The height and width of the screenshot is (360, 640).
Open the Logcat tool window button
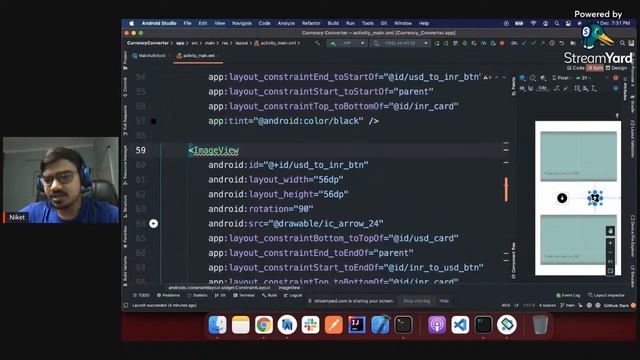click(293, 295)
